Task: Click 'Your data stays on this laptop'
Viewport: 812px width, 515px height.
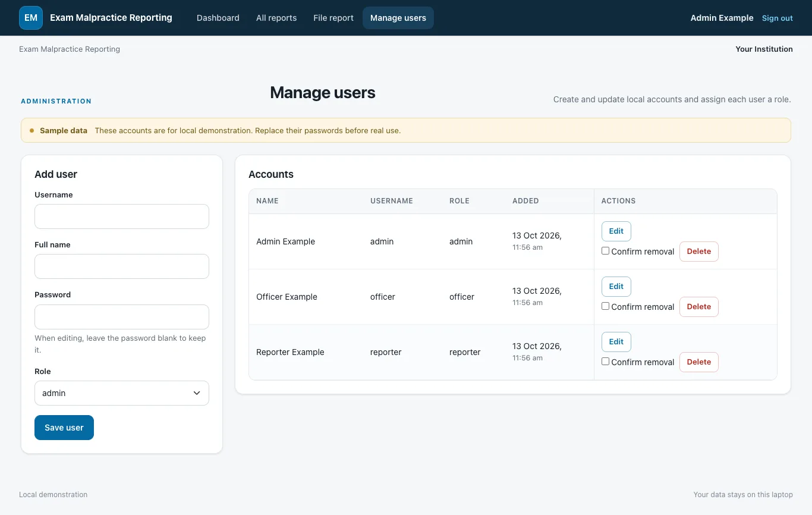Action: [743, 495]
